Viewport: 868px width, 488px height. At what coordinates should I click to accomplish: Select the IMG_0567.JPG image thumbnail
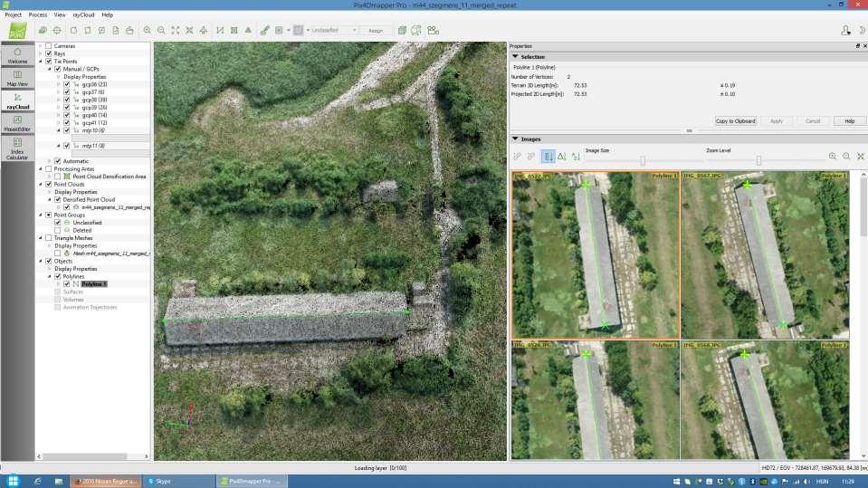[x=765, y=255]
